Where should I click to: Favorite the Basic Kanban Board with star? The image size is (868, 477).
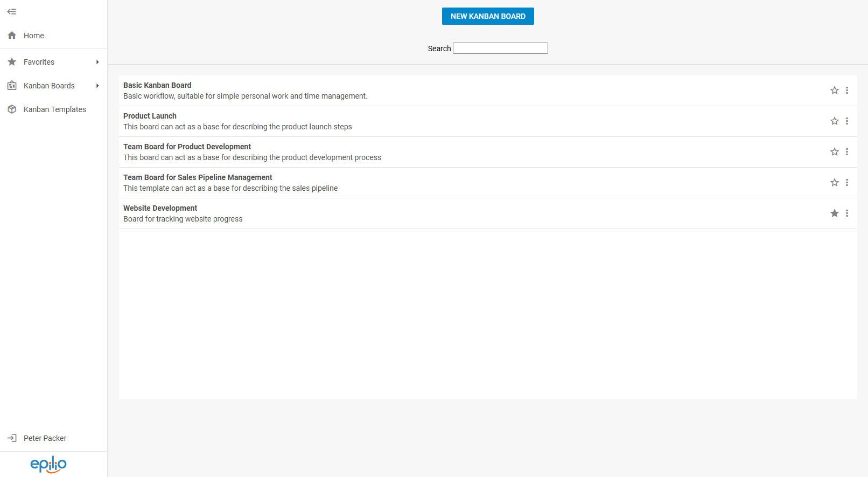[x=835, y=91]
